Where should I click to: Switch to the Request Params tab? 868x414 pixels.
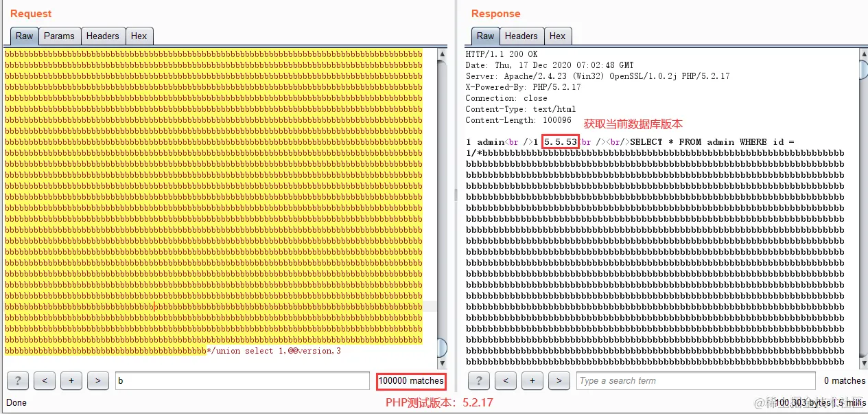click(x=59, y=36)
